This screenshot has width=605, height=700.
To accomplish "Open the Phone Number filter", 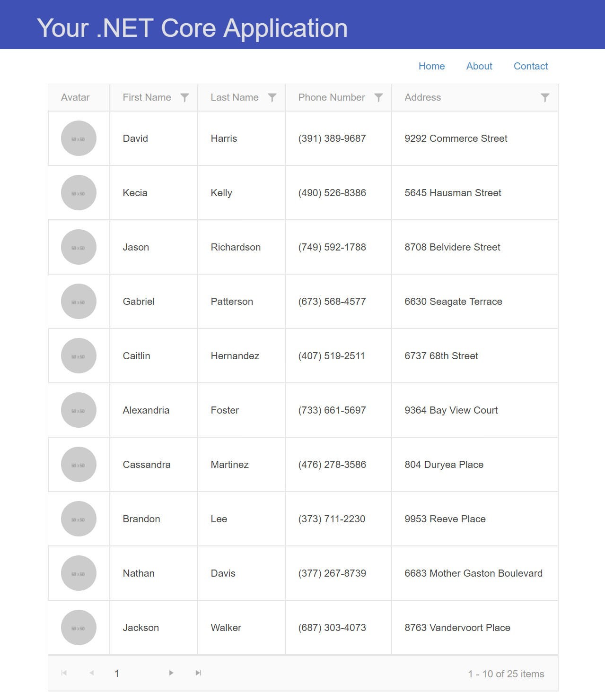I will tap(378, 97).
